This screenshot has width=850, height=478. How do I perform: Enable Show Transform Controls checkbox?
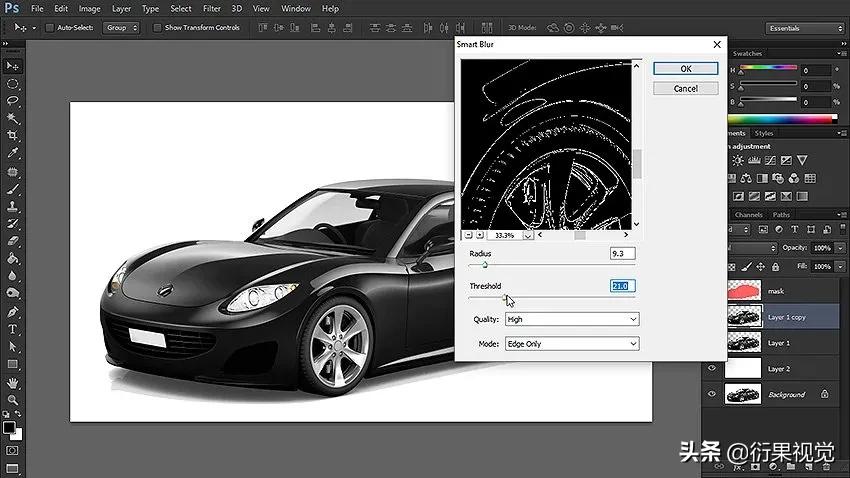tap(157, 27)
